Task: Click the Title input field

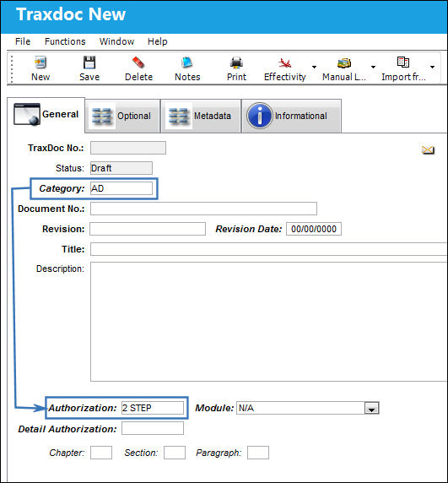Action: pyautogui.click(x=268, y=249)
